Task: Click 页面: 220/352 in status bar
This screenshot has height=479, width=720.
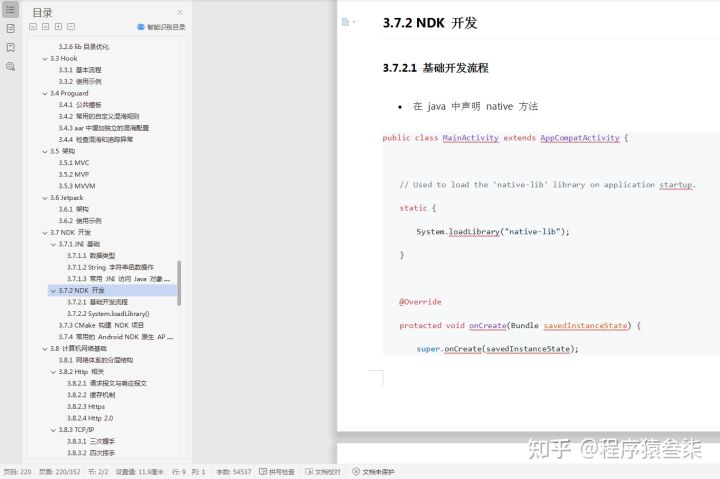Action: tap(59, 472)
